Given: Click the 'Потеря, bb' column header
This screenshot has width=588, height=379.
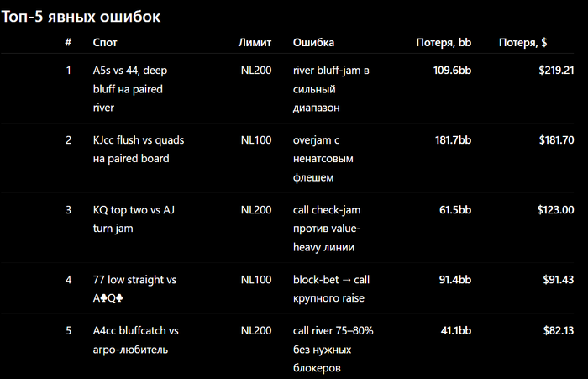Looking at the screenshot, I should [x=444, y=42].
